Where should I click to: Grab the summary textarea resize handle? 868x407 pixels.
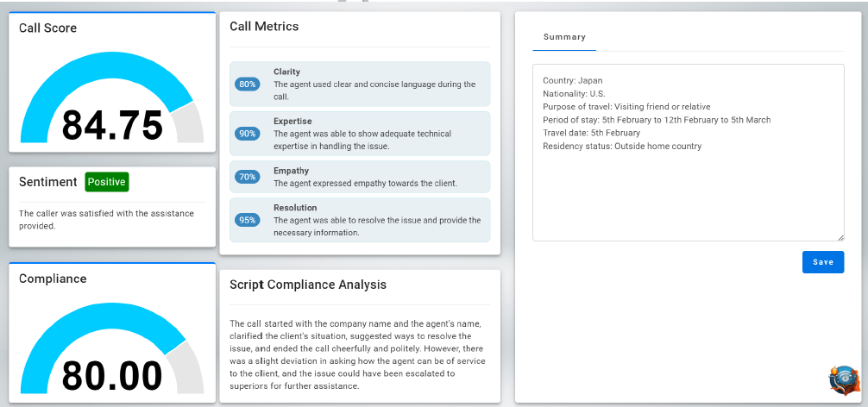(x=841, y=238)
